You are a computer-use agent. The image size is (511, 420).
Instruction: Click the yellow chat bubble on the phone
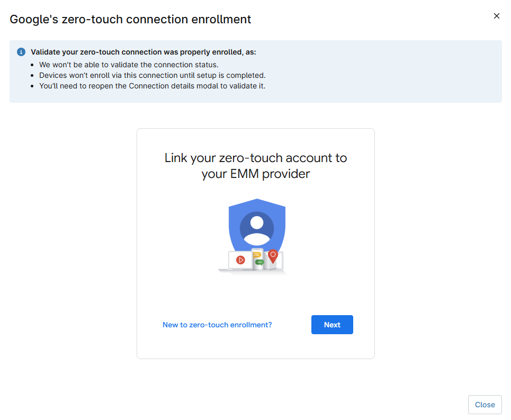coord(257,255)
